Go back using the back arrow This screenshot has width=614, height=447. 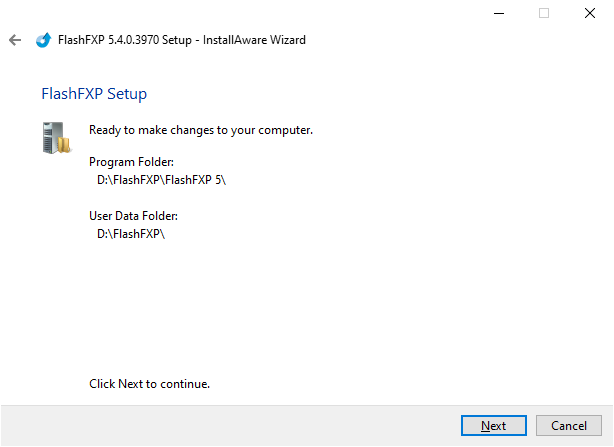point(14,40)
